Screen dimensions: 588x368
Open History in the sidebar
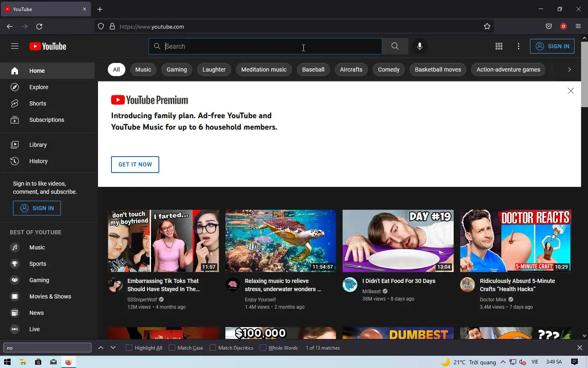(x=47, y=161)
